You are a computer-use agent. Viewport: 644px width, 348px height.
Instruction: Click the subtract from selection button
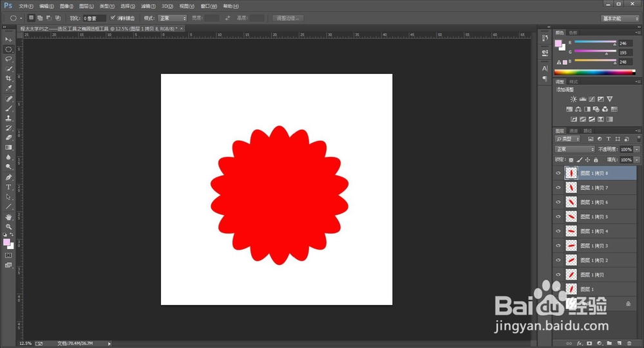(x=49, y=18)
